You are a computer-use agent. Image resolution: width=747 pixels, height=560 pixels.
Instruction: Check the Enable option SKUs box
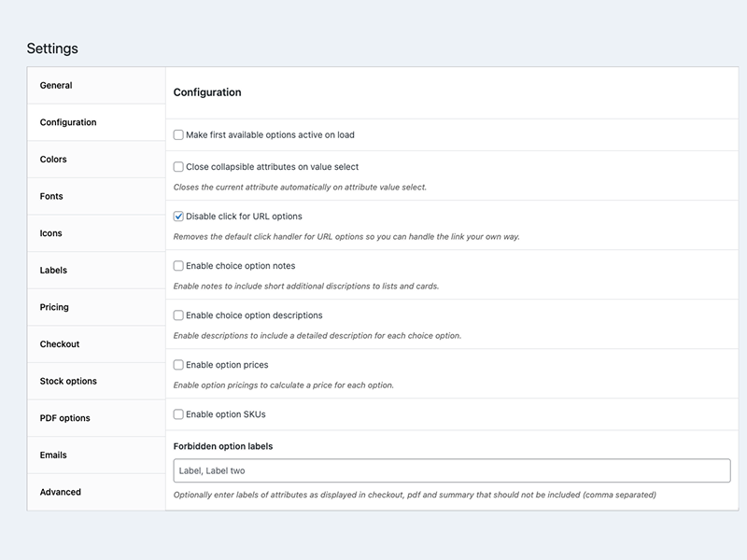tap(178, 414)
